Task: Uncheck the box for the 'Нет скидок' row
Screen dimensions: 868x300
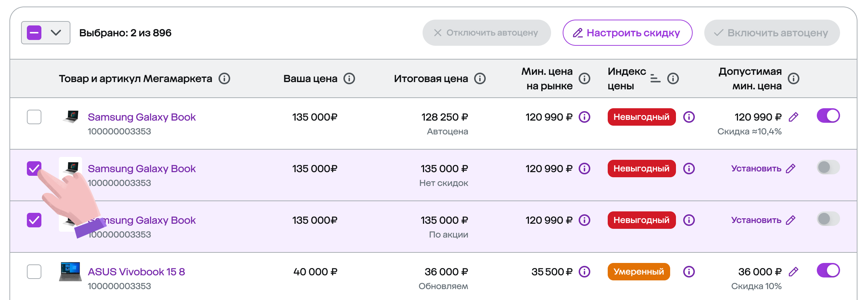Action: [34, 169]
